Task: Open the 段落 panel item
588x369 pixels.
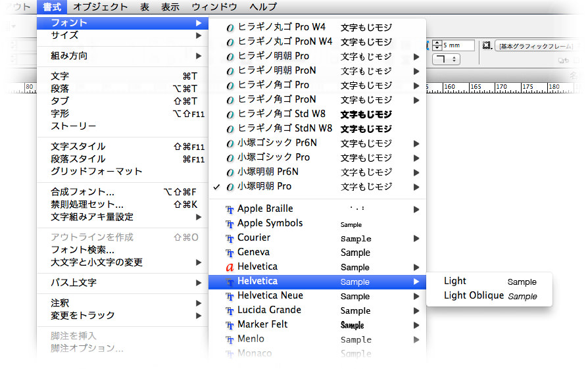Action: 122,89
